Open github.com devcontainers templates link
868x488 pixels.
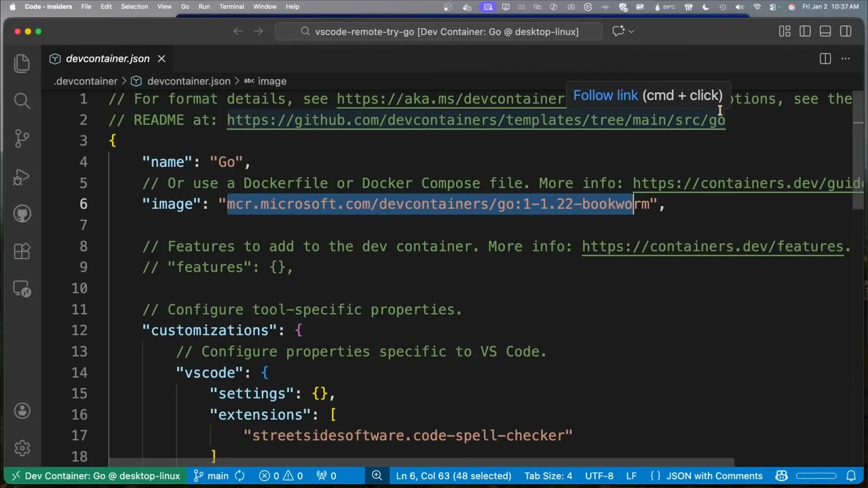pos(476,120)
